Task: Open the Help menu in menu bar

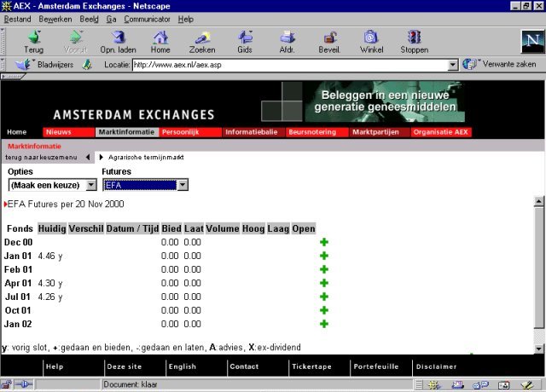Action: pyautogui.click(x=186, y=19)
